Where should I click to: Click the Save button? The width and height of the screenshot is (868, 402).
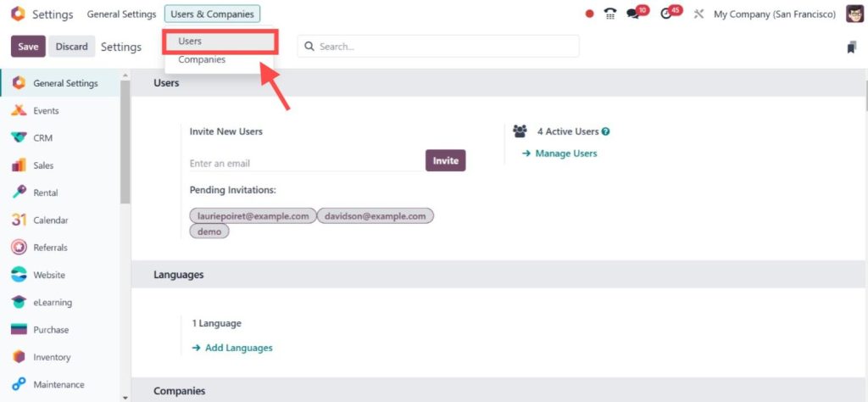(28, 47)
